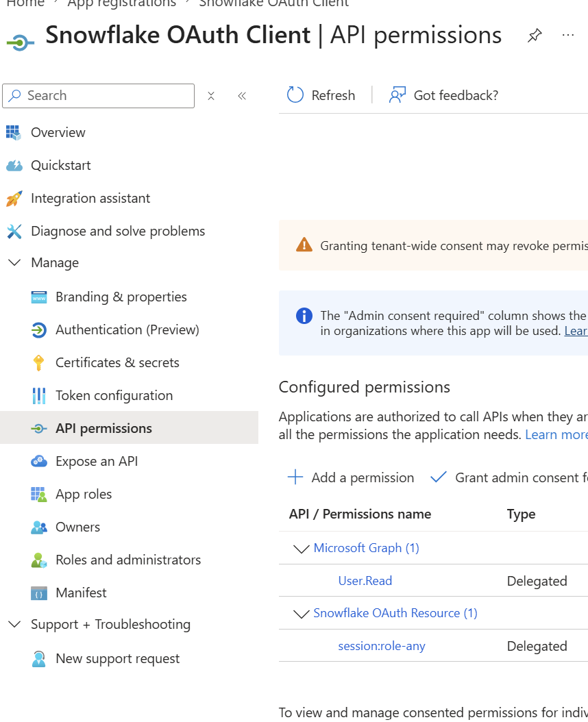Screen dimensions: 588x722
Task: Click the Expose an API cloud icon
Action: pyautogui.click(x=38, y=462)
